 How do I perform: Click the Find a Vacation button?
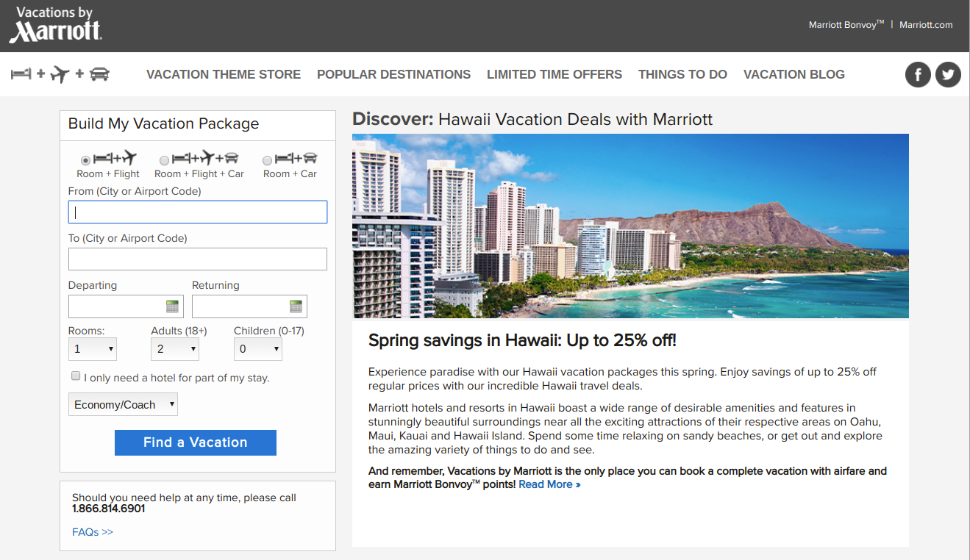click(x=196, y=442)
